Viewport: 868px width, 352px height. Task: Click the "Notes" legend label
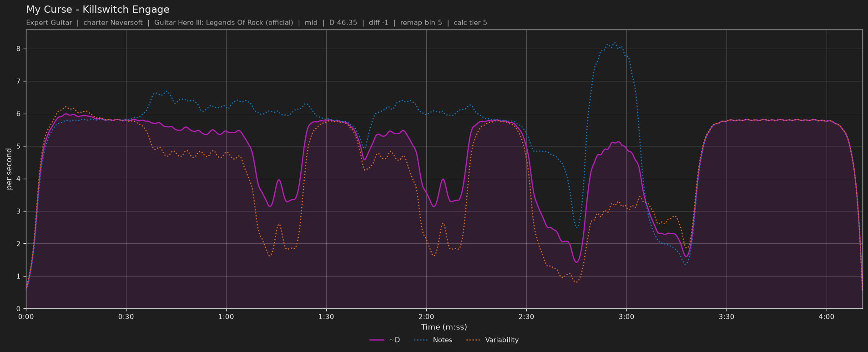pyautogui.click(x=443, y=340)
